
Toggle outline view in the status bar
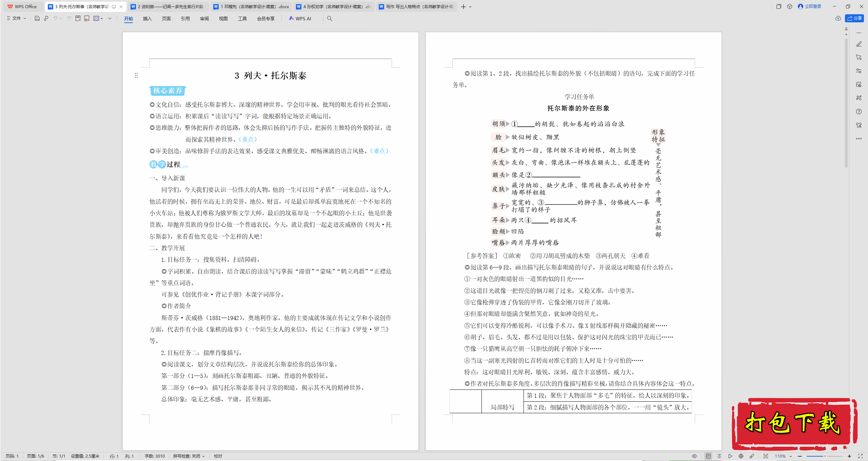[719, 456]
